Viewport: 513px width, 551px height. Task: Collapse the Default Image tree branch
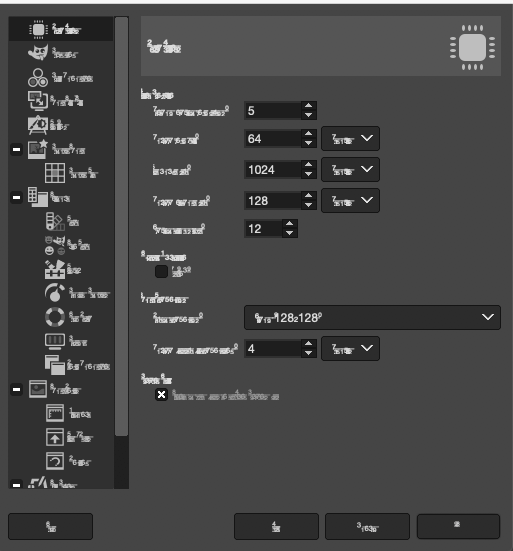pos(16,149)
